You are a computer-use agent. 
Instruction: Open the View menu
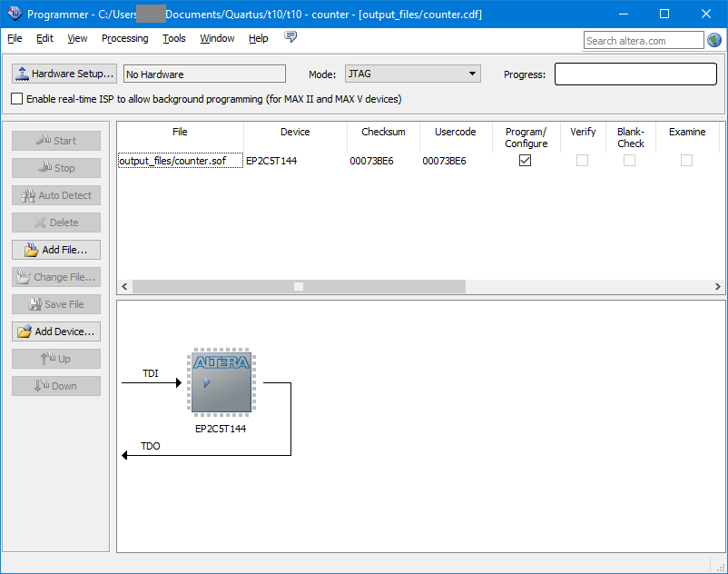77,38
